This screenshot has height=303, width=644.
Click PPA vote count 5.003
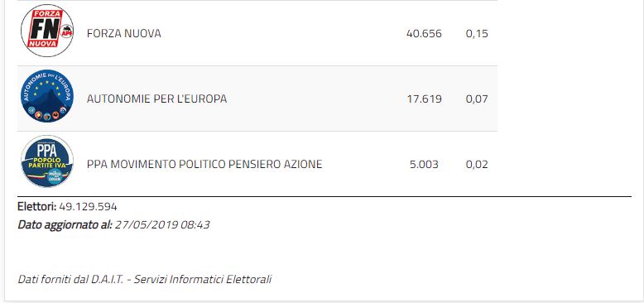(x=424, y=165)
